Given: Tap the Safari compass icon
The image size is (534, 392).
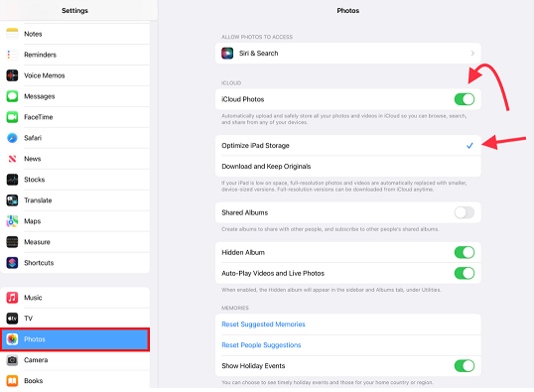Looking at the screenshot, I should [12, 138].
